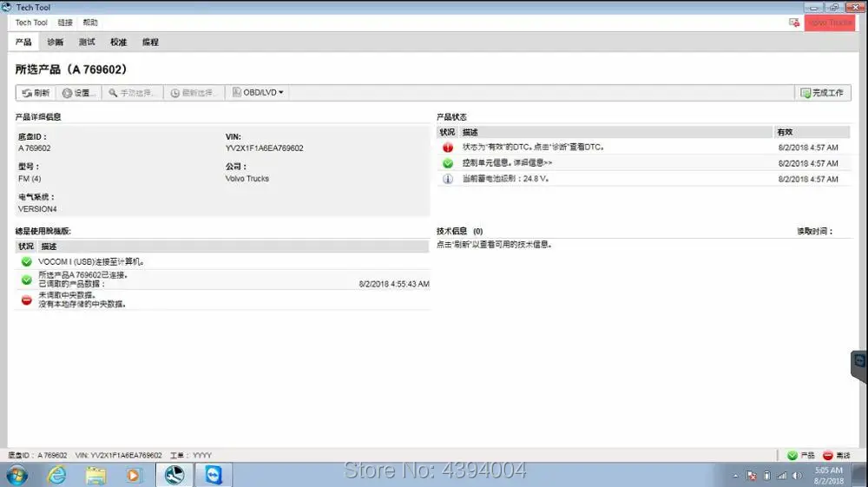Switch to the 产品 tab
The image size is (868, 487).
tap(23, 42)
